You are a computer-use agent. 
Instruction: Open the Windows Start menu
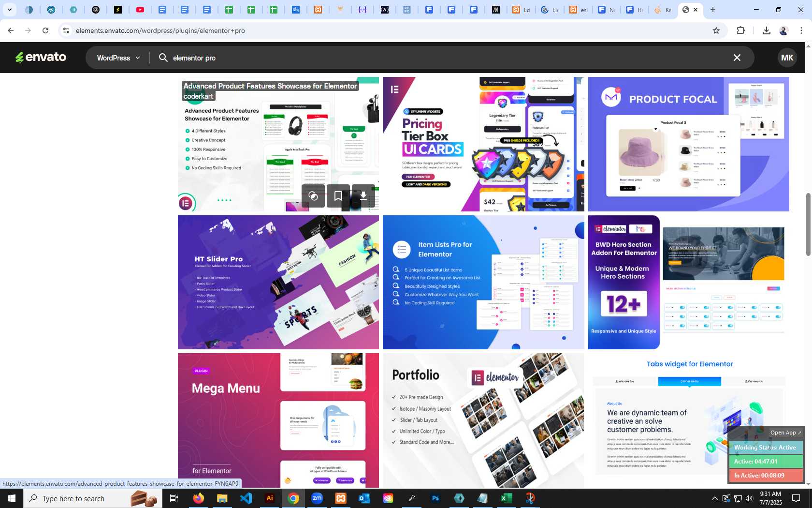(x=12, y=498)
